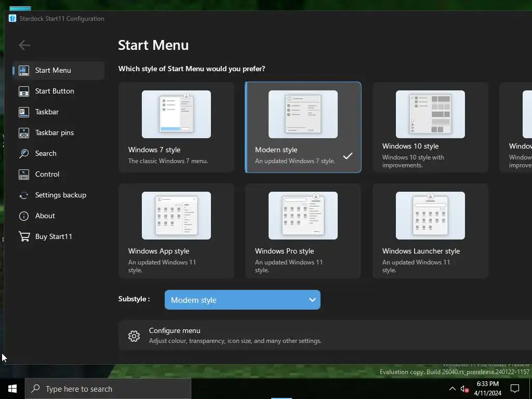Click the Search magnifier sidebar icon
The image size is (532, 399).
(24, 153)
